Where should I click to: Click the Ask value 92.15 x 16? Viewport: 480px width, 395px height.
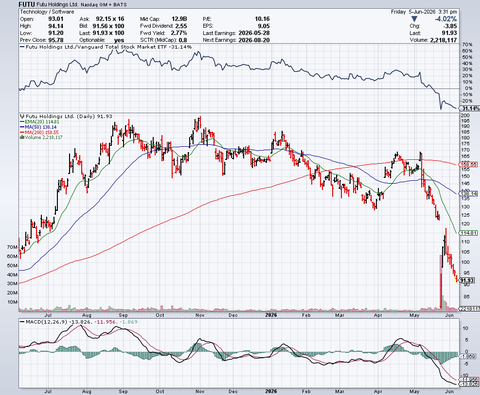(110, 19)
